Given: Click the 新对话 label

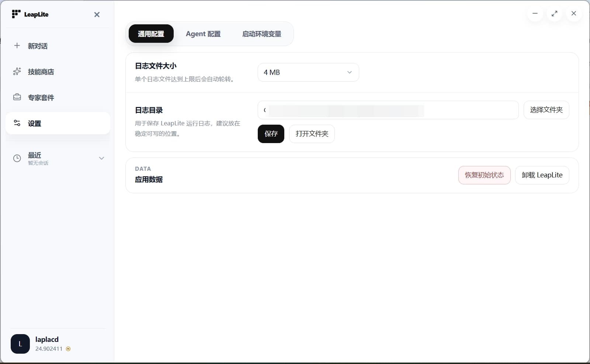Looking at the screenshot, I should pyautogui.click(x=38, y=46).
